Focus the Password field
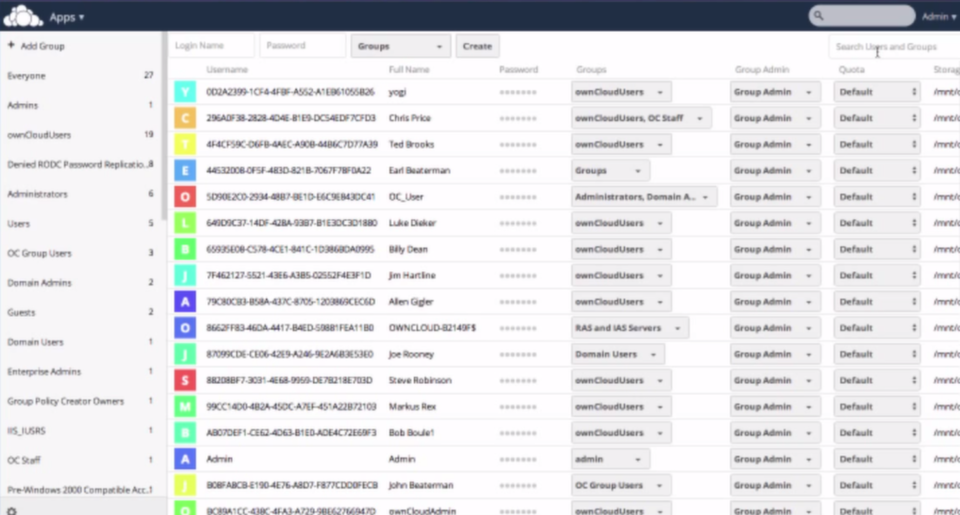The image size is (960, 515). 302,45
